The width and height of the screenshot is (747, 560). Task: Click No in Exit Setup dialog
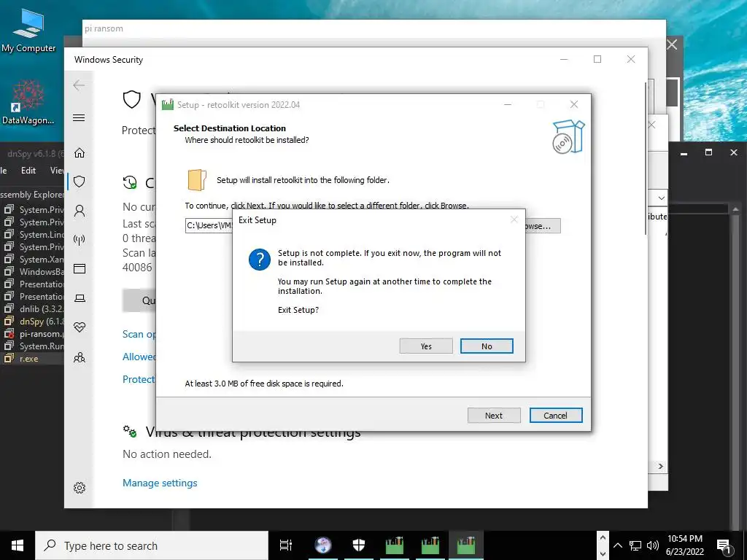tap(487, 346)
